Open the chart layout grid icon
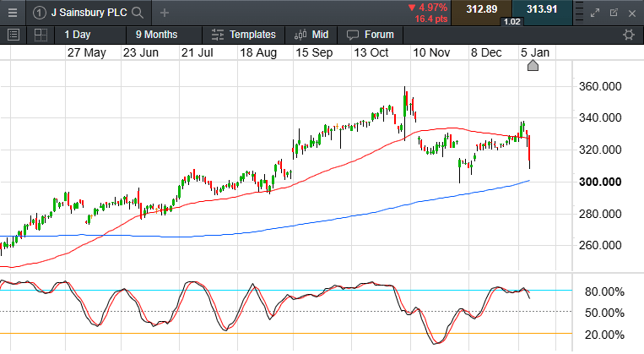644x354 pixels. pyautogui.click(x=40, y=35)
